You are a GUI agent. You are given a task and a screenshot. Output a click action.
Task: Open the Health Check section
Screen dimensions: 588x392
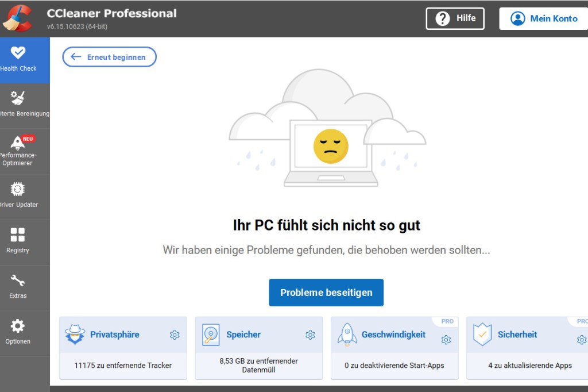[x=25, y=60]
